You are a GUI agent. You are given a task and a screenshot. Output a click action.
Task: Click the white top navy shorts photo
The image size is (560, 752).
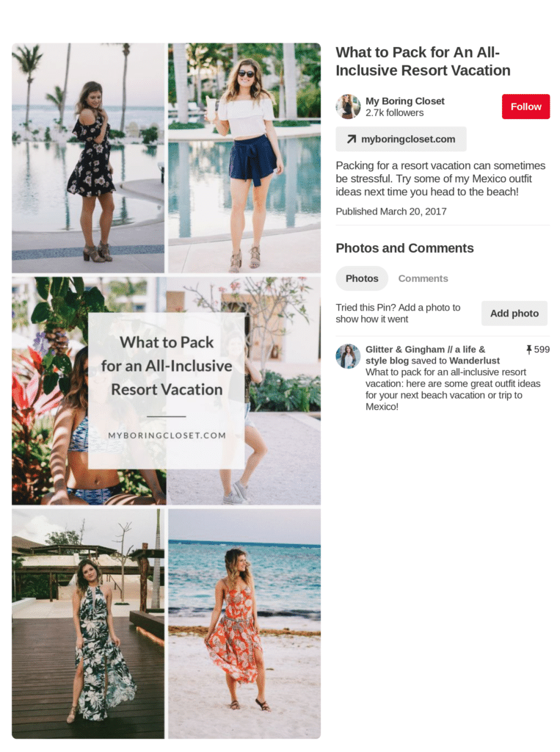click(244, 158)
